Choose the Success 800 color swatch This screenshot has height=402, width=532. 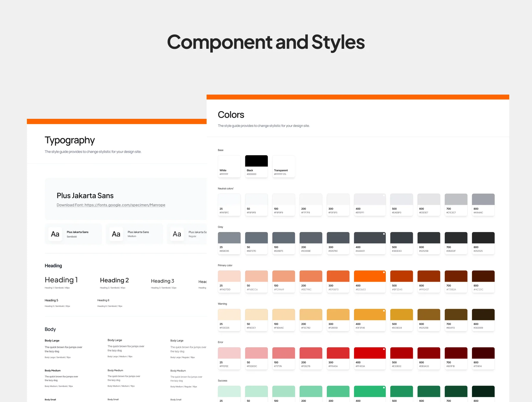tap(483, 394)
